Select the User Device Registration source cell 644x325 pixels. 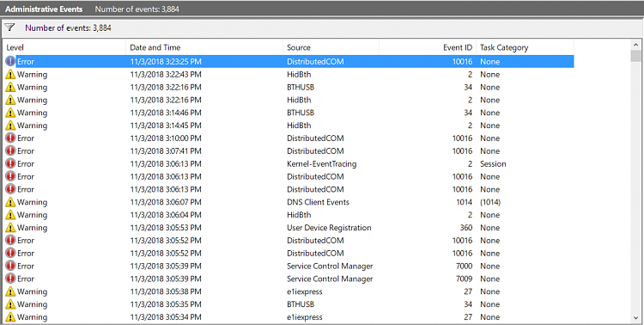[x=329, y=228]
